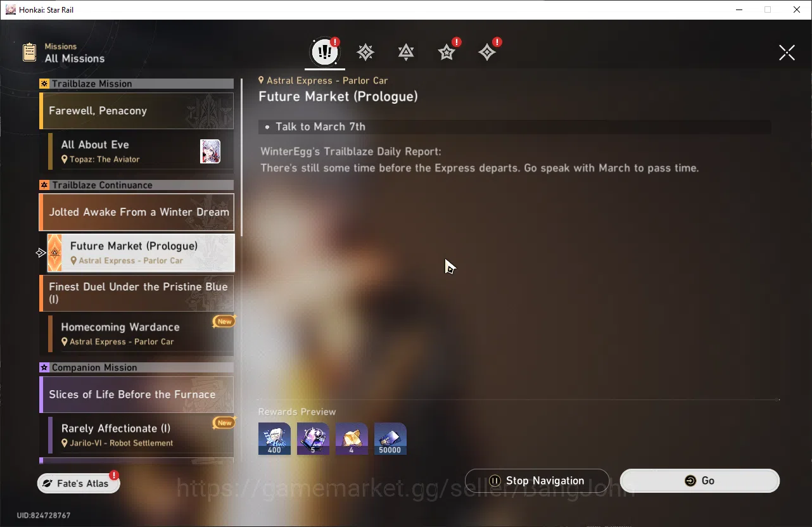Open the rightmost four-point diamond mission tab

[487, 52]
